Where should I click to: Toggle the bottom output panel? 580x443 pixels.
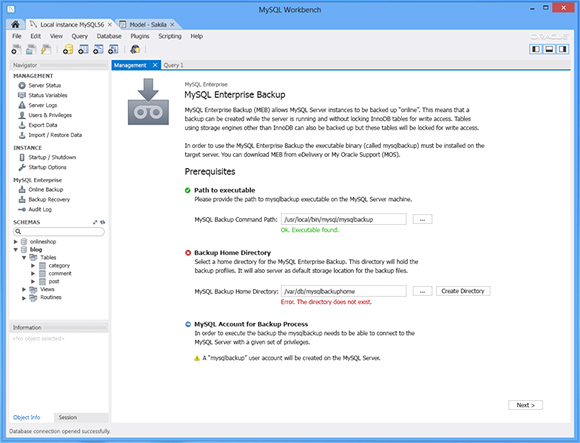point(549,49)
